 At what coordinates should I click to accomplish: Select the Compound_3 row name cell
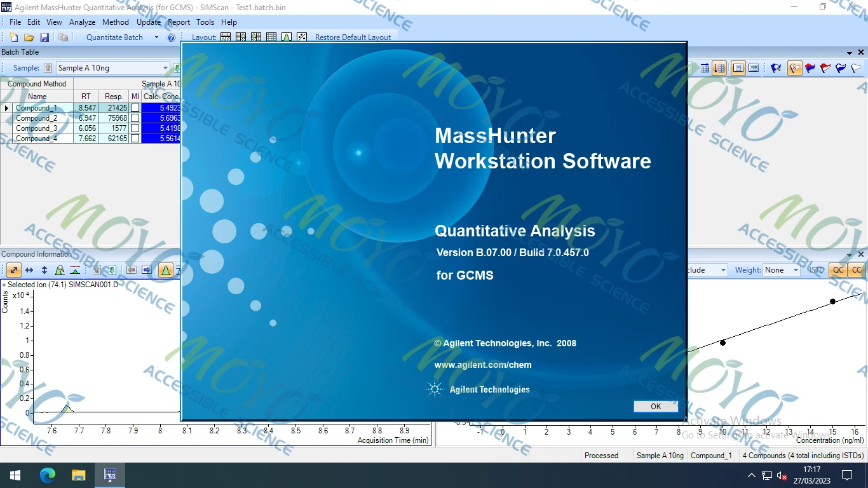coord(42,128)
